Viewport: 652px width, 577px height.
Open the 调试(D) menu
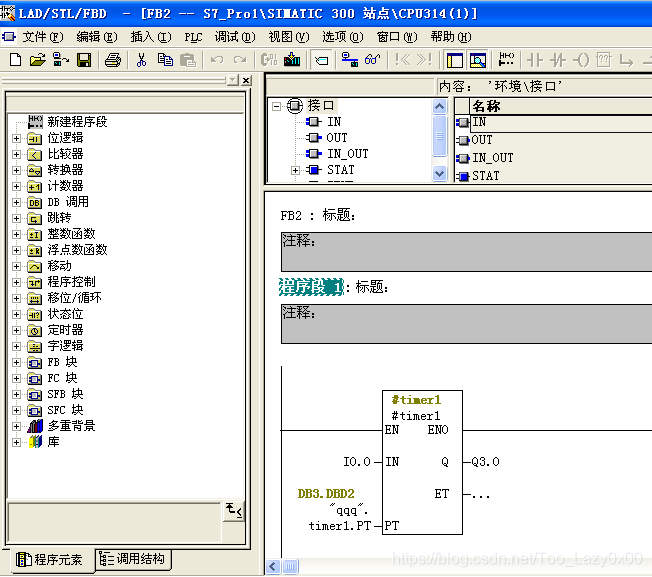click(x=235, y=37)
